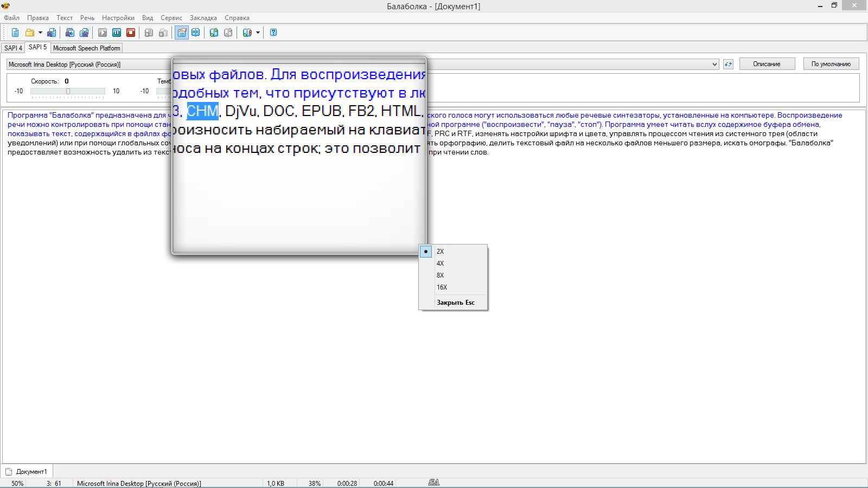Click the По умолчанию button
The width and height of the screenshot is (868, 488).
coord(831,64)
